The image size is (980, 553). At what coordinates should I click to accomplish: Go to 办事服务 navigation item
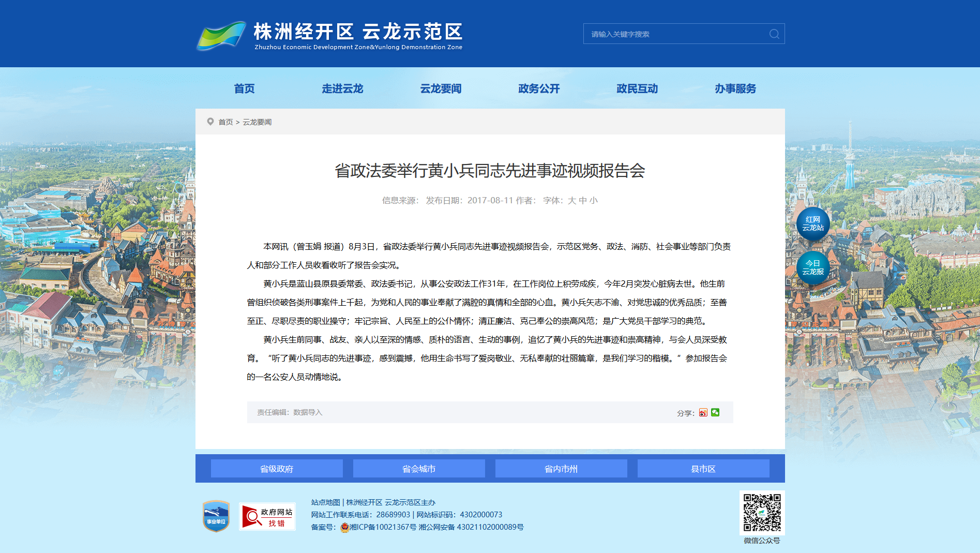pyautogui.click(x=735, y=88)
